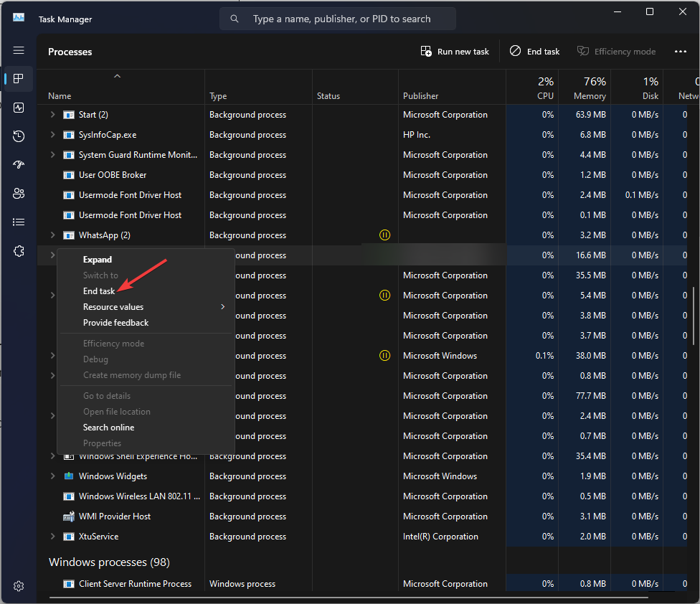The image size is (700, 604).
Task: Select Provide feedback in context menu
Action: (115, 323)
